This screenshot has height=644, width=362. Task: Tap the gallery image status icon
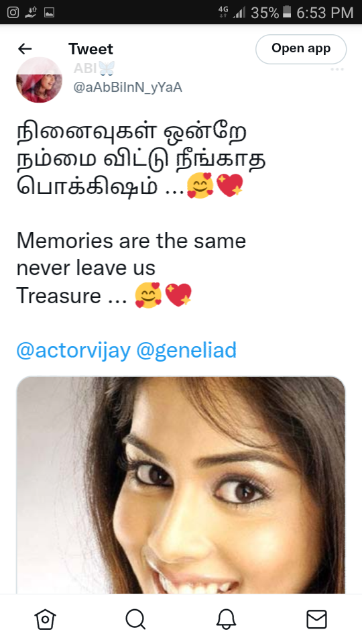[x=49, y=13]
